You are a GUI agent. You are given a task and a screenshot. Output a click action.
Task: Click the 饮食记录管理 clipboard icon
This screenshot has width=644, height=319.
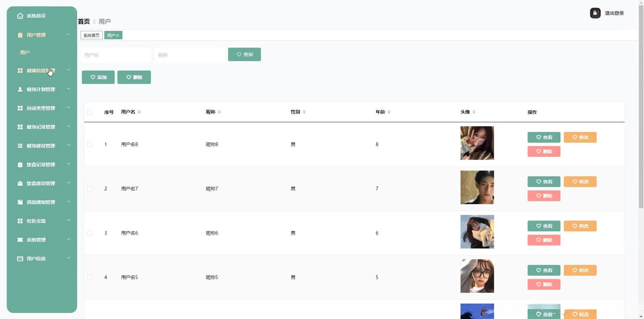coord(20,165)
